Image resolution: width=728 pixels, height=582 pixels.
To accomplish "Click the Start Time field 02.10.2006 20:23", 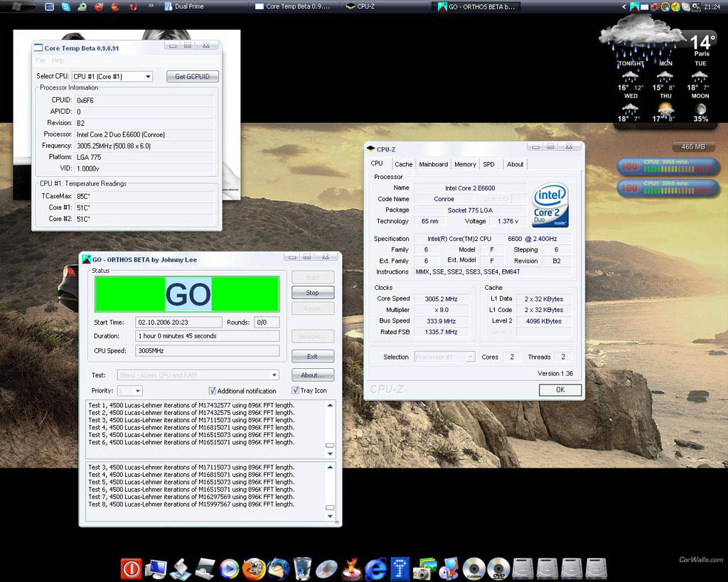I will 178,322.
